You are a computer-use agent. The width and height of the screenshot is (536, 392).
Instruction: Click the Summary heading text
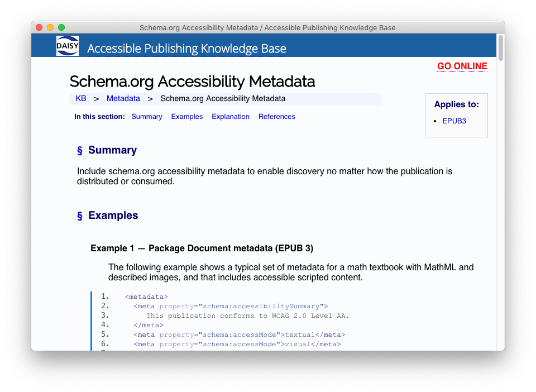pos(112,150)
